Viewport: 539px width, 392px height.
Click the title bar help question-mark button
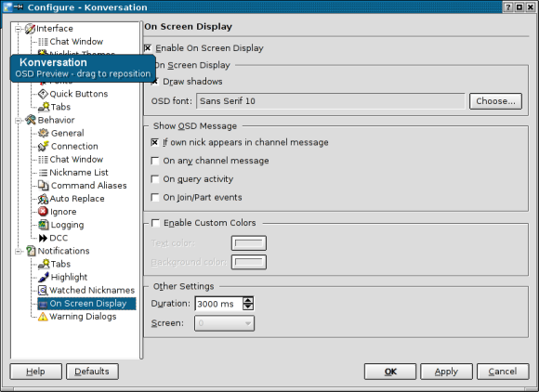pos(508,7)
